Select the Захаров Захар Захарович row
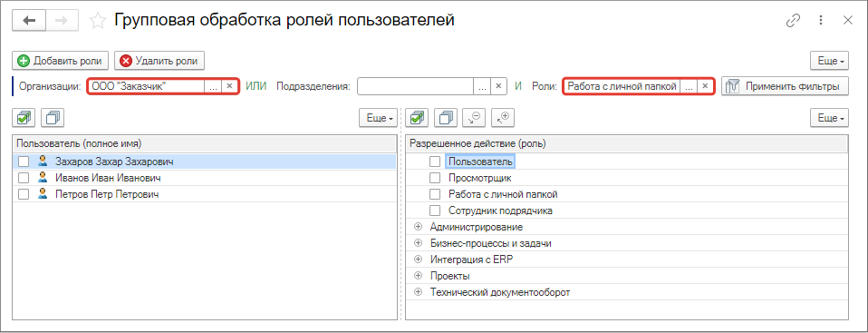The image size is (868, 333). [204, 162]
